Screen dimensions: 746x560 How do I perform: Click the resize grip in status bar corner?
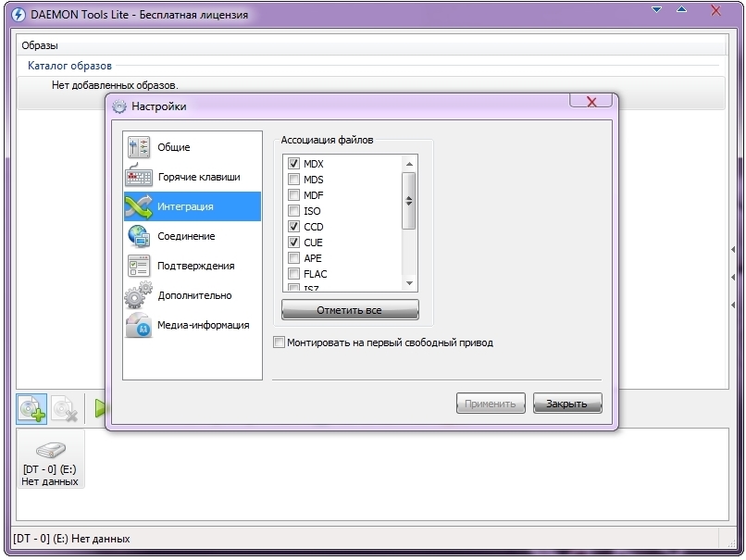[x=732, y=542]
